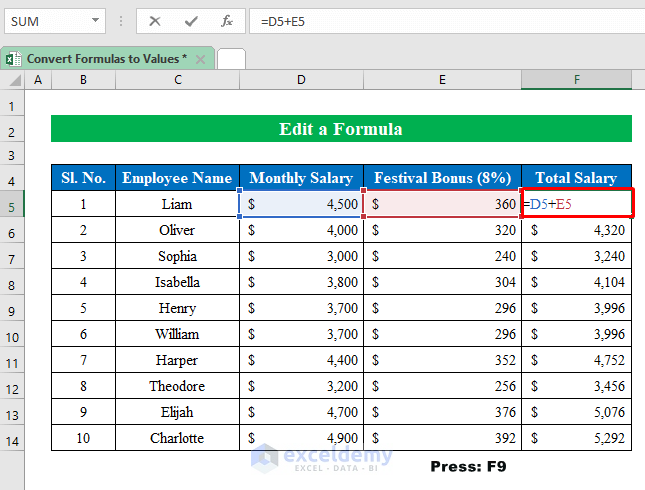Screen dimensions: 645x490
Task: Click the Name Box showing SUM
Action: [x=45, y=20]
